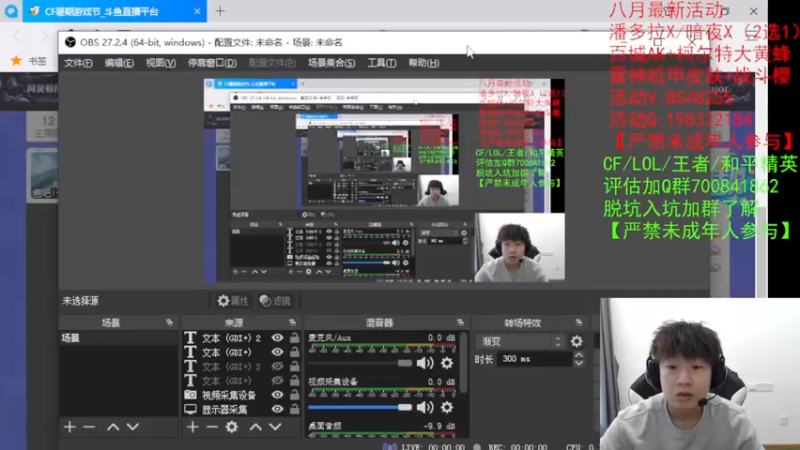Open transition properties gear icon
The height and width of the screenshot is (450, 800).
[x=577, y=341]
